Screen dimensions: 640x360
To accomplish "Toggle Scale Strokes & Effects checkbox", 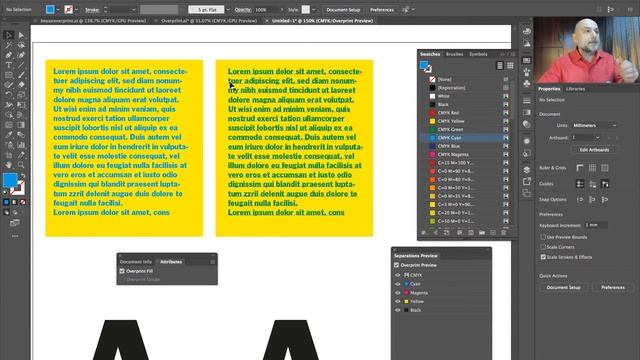I will (543, 257).
